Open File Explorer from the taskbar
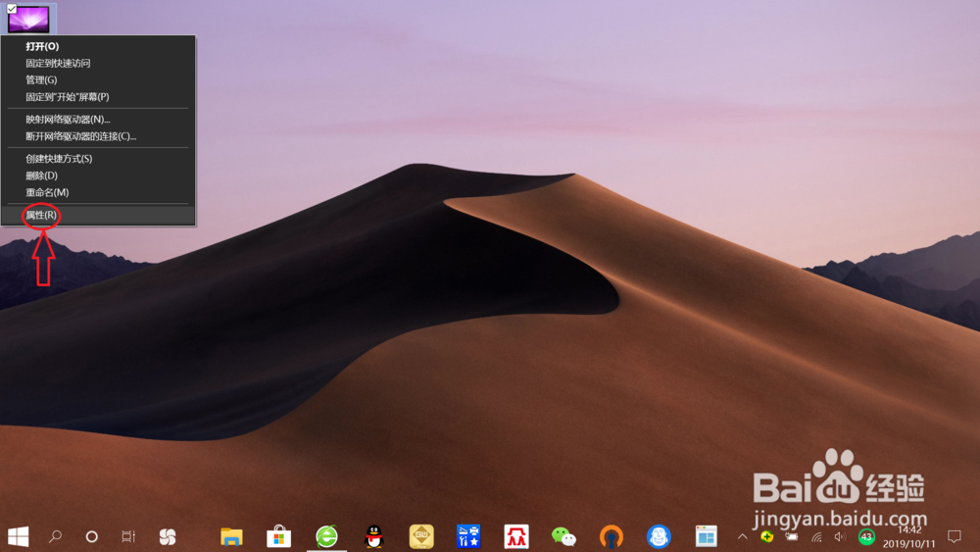This screenshot has height=552, width=980. tap(231, 536)
